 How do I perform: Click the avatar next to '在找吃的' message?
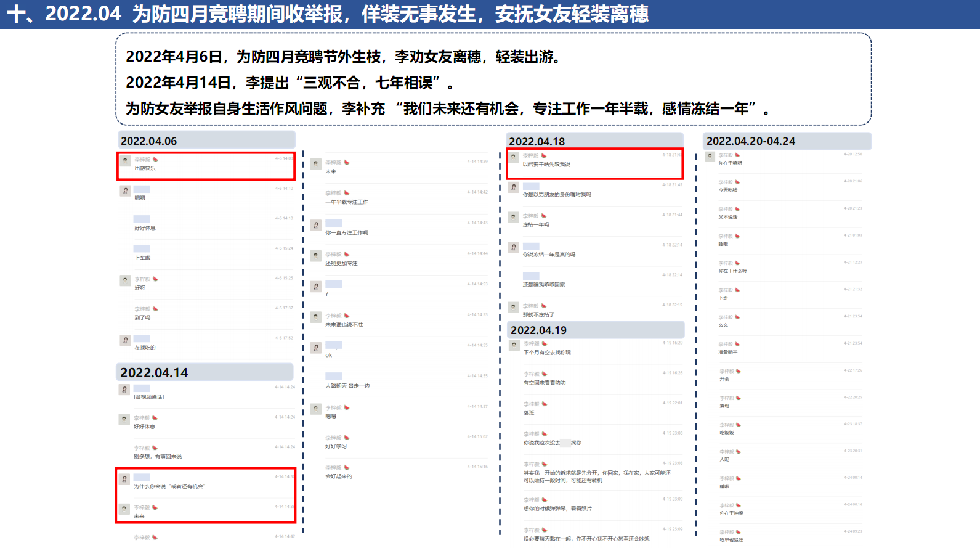[x=125, y=340]
